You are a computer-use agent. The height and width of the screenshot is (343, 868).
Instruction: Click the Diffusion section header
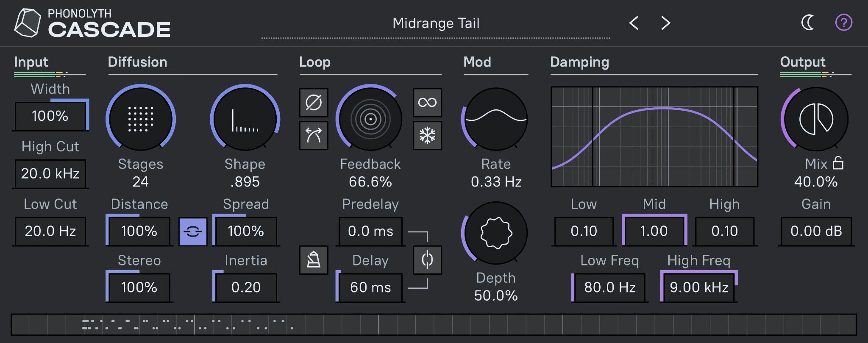(x=137, y=62)
